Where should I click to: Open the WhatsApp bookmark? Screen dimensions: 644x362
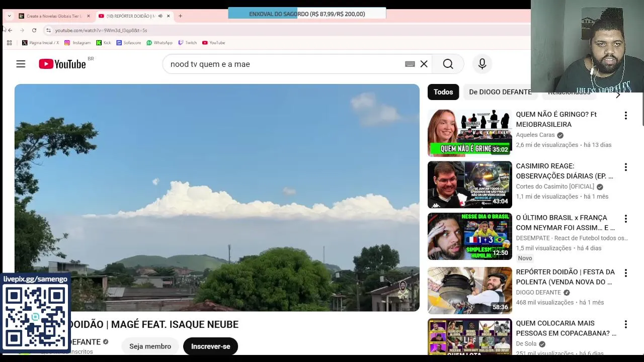tap(159, 43)
